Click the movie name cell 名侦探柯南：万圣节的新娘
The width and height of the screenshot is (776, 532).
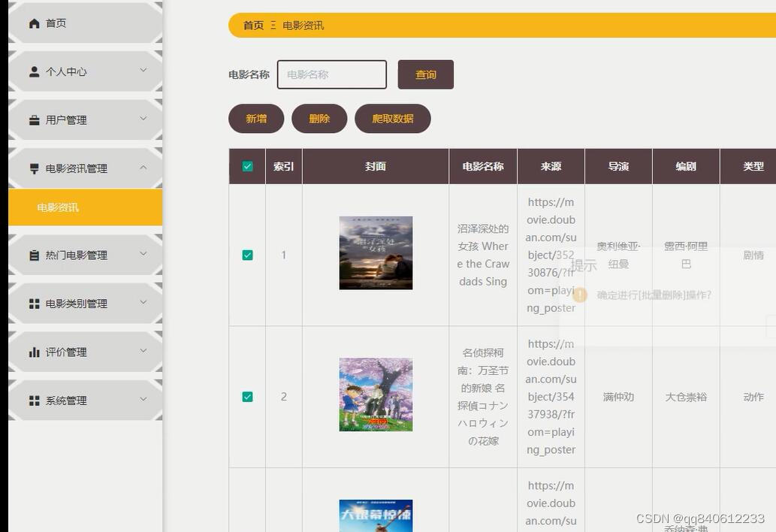[x=483, y=397]
